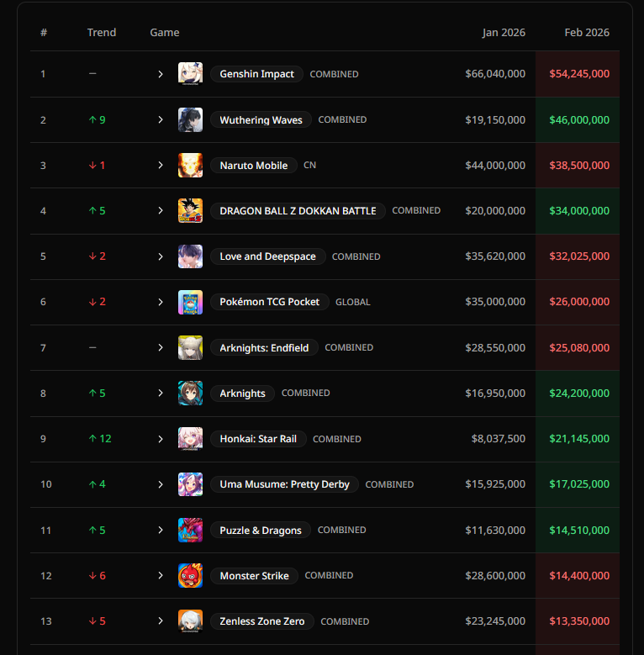The height and width of the screenshot is (655, 644).
Task: Expand the Dokkan Battle row chevron
Action: [x=161, y=210]
